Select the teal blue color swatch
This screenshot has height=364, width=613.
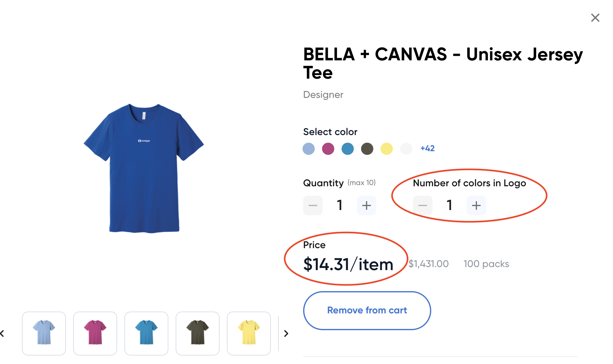(x=348, y=149)
